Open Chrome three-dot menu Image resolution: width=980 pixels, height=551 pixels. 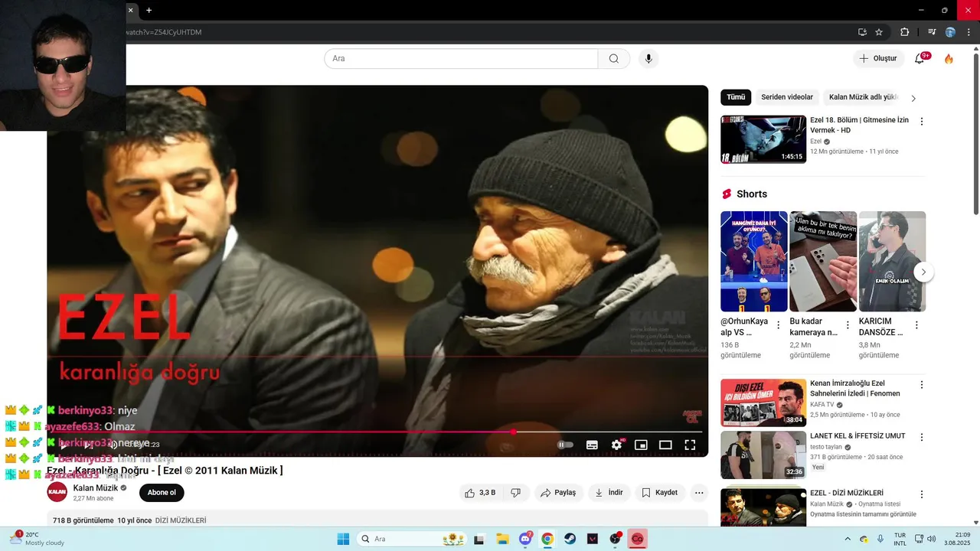click(x=969, y=32)
